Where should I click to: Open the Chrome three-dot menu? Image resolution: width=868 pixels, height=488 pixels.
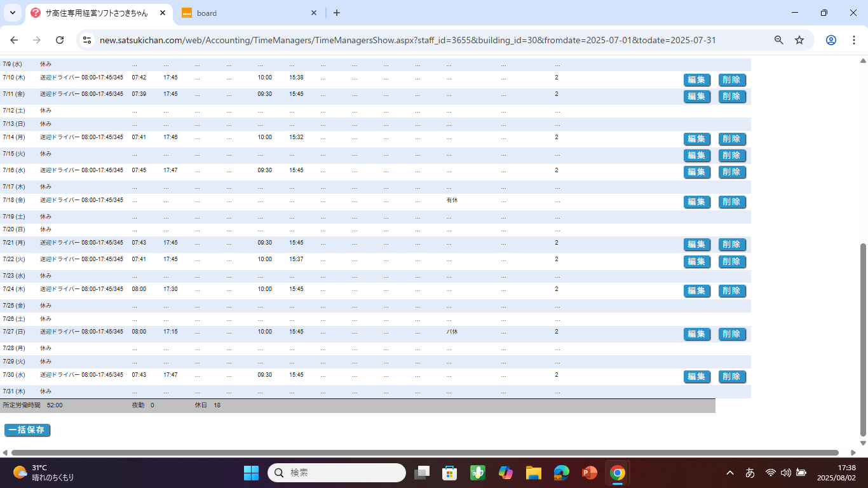click(x=853, y=40)
